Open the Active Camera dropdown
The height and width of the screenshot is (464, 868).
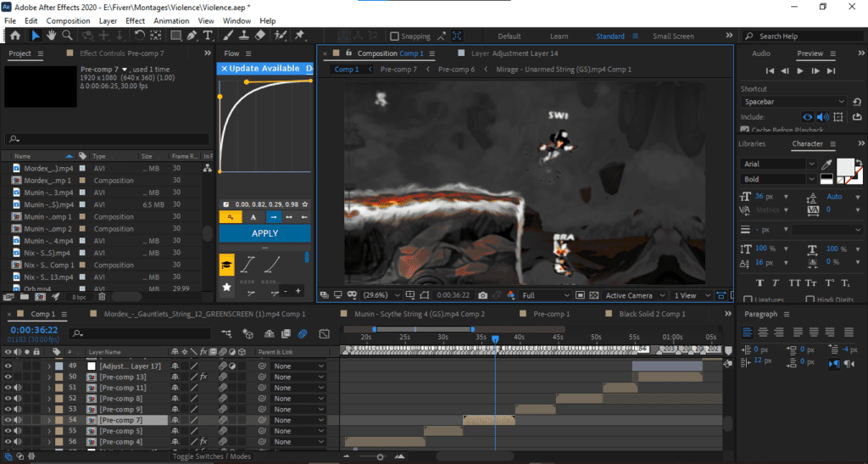coord(635,295)
